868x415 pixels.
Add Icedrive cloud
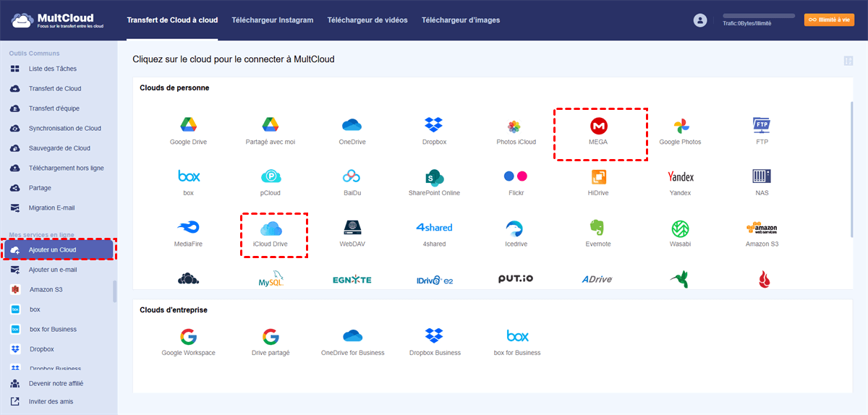click(x=516, y=227)
